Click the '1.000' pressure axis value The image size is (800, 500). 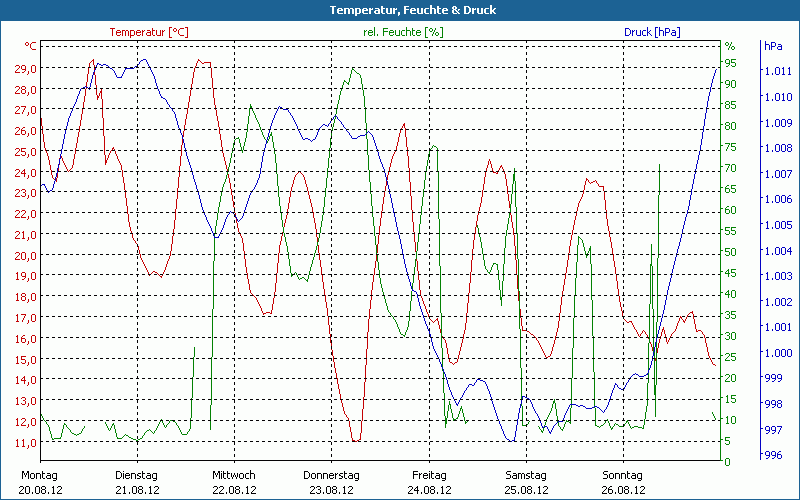coord(778,353)
